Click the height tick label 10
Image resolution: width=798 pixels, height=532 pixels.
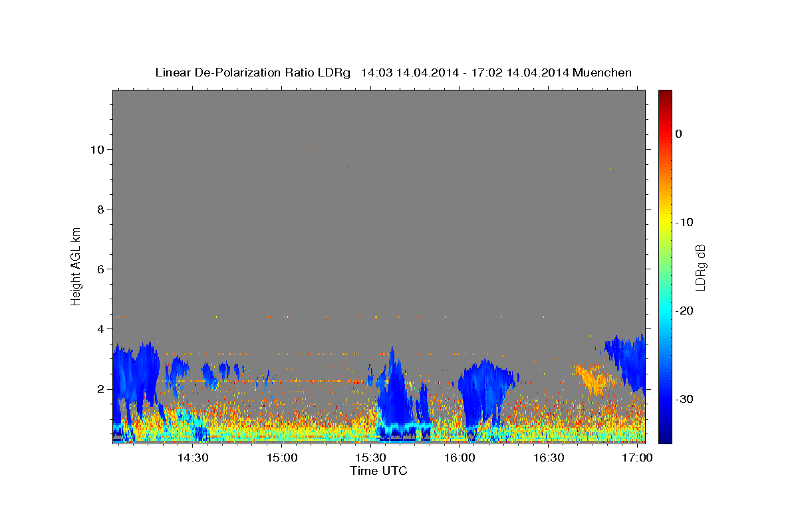click(x=97, y=149)
